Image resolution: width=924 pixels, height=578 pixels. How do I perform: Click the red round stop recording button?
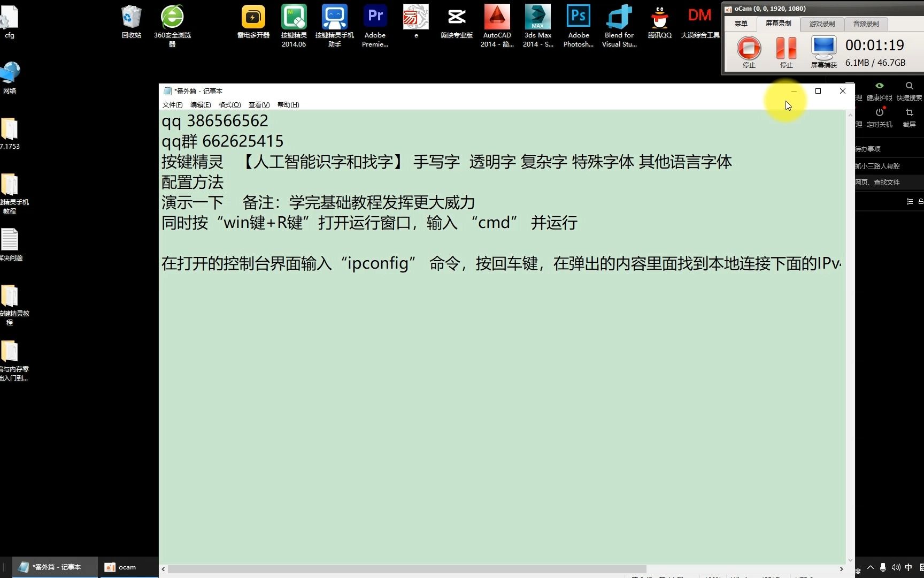point(749,49)
